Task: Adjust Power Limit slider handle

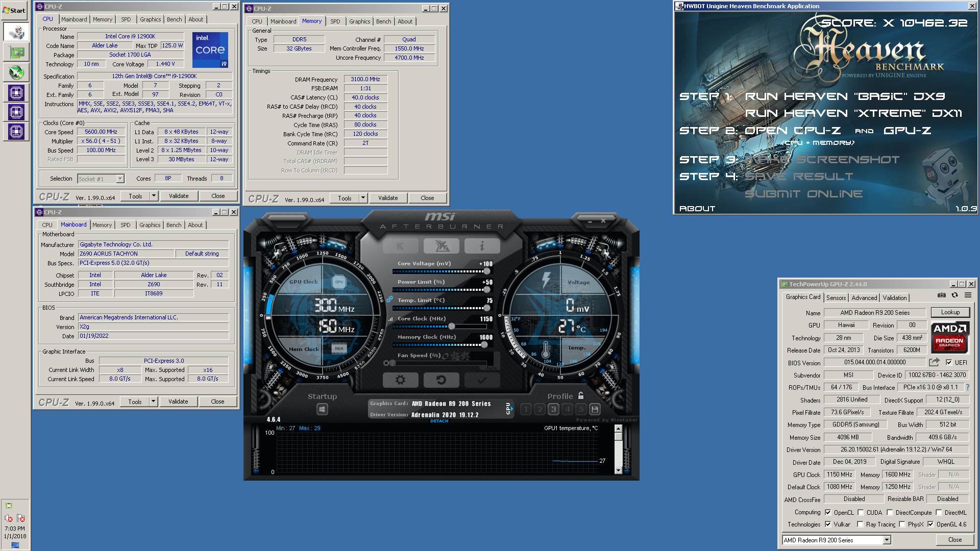Action: pyautogui.click(x=487, y=290)
